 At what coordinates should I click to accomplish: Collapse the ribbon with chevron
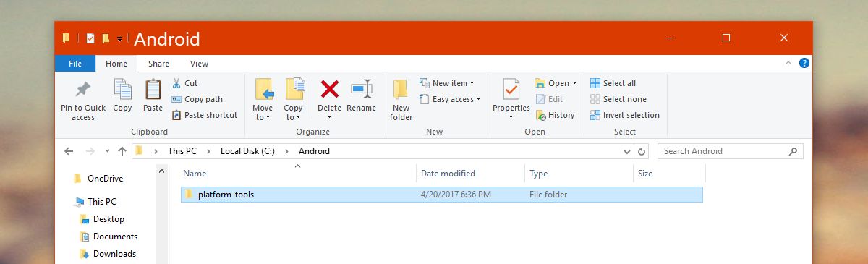789,64
